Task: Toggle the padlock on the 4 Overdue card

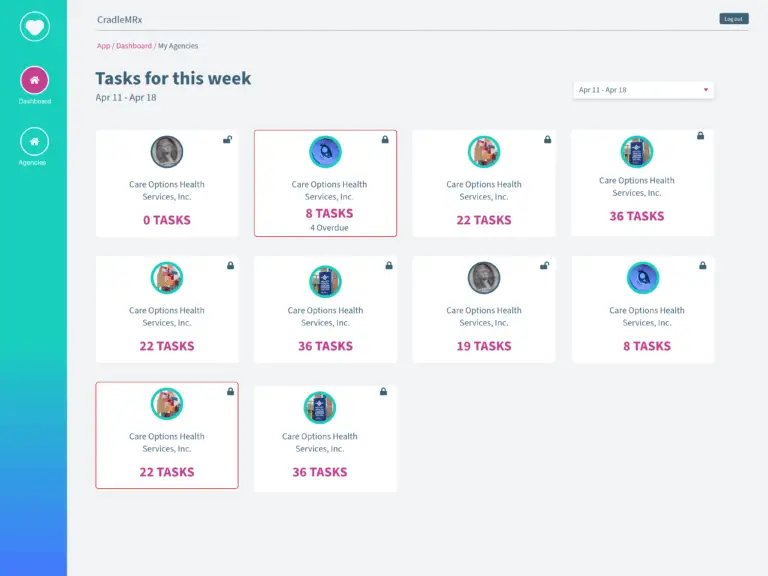Action: tap(385, 140)
